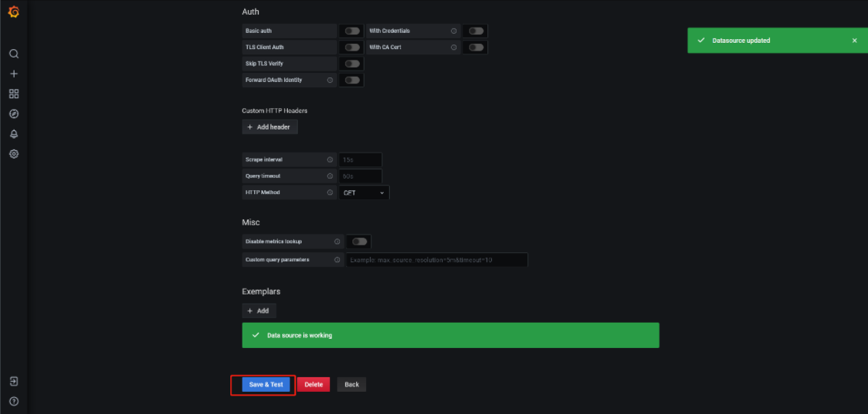
Task: Show info tooltip for Query timeout
Action: pyautogui.click(x=330, y=176)
